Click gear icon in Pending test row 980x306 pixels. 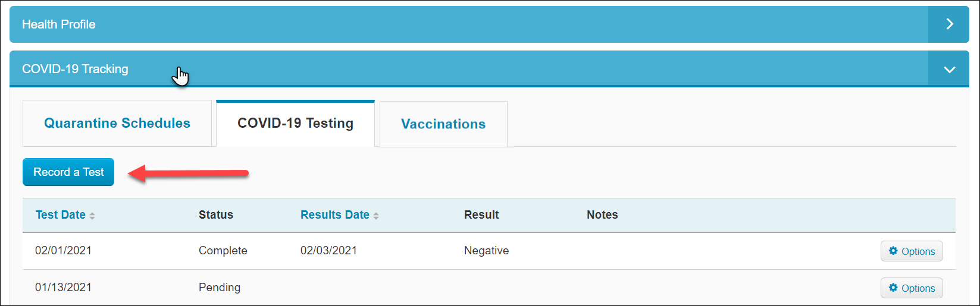pyautogui.click(x=893, y=288)
